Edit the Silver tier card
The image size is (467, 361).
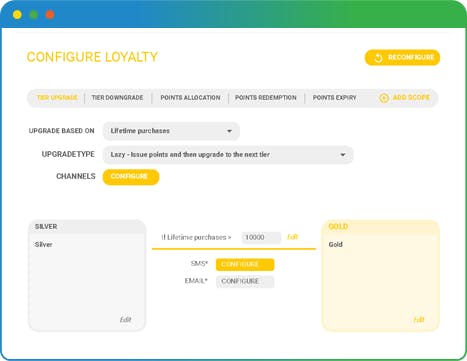[x=125, y=319]
